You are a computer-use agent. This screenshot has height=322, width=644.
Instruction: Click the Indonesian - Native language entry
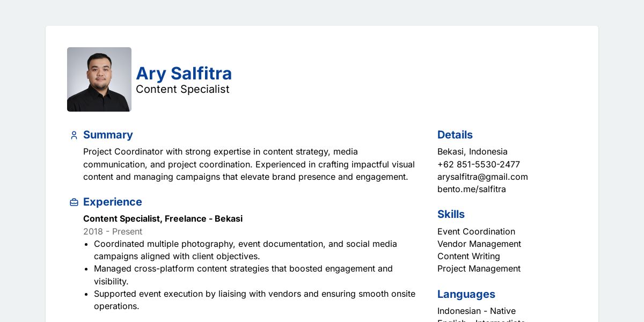(477, 311)
